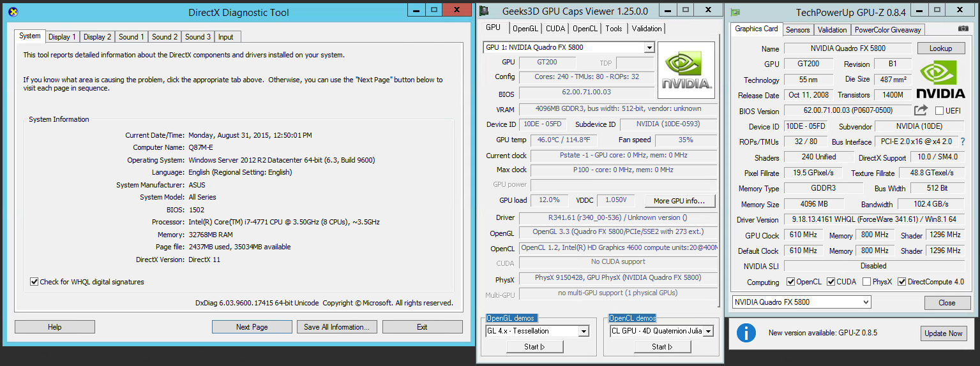Image resolution: width=980 pixels, height=366 pixels.
Task: Click the Release Date Oct 11, 2008 field
Action: tap(808, 95)
